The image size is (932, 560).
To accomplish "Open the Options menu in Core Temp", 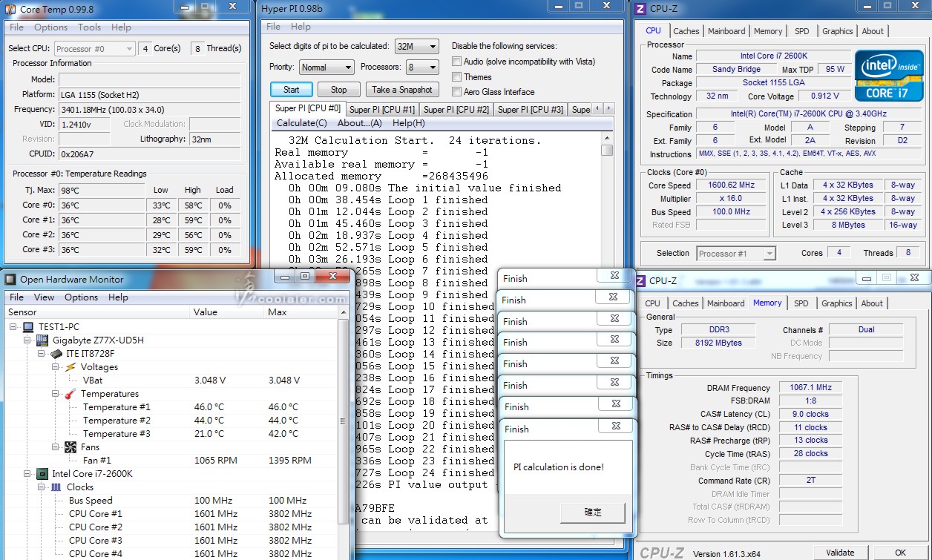I will point(50,27).
